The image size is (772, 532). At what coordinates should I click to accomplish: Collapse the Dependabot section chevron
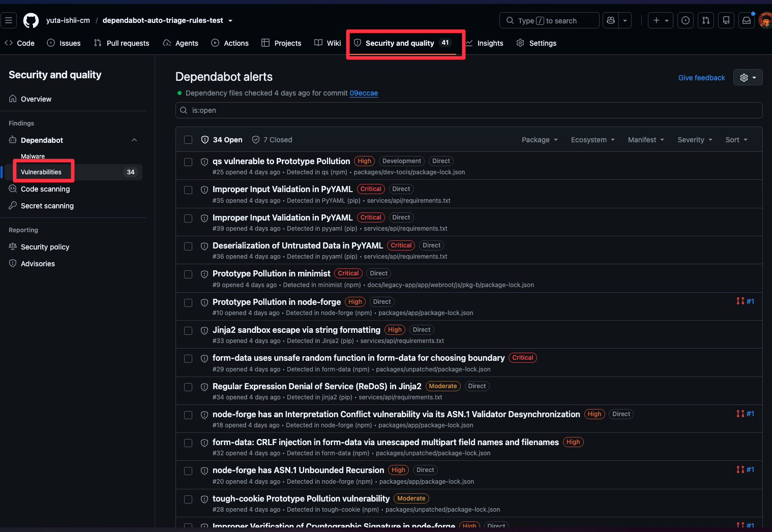134,140
